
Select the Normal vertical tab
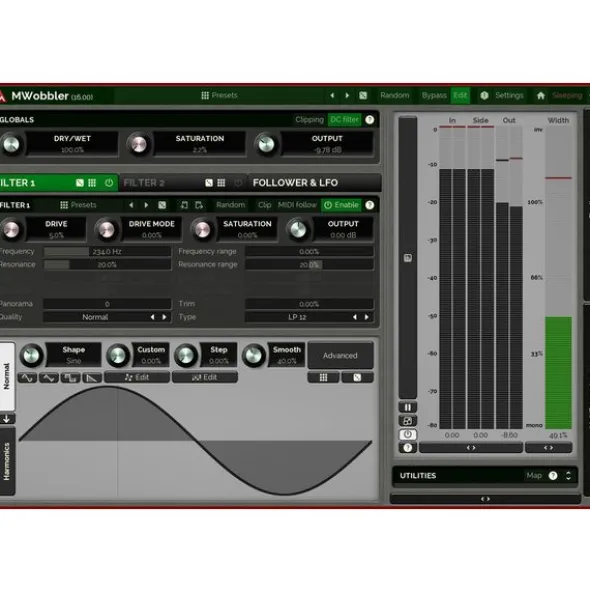click(x=7, y=377)
